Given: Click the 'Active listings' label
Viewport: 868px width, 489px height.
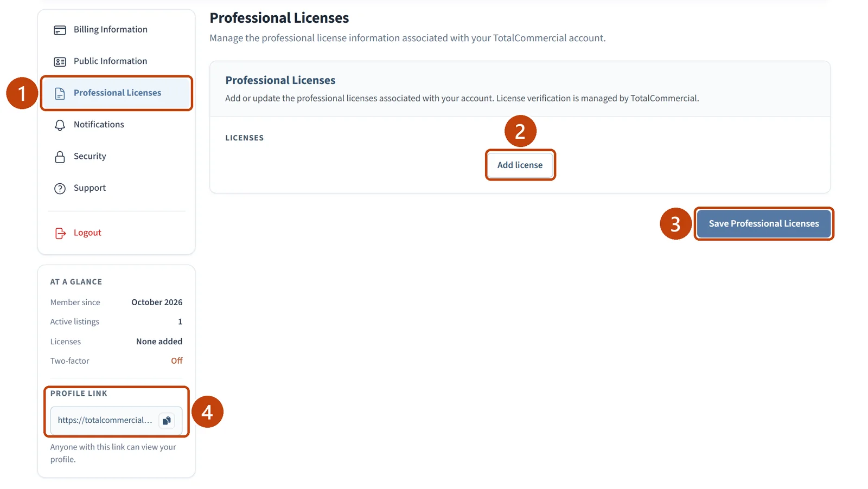Looking at the screenshot, I should [x=74, y=322].
